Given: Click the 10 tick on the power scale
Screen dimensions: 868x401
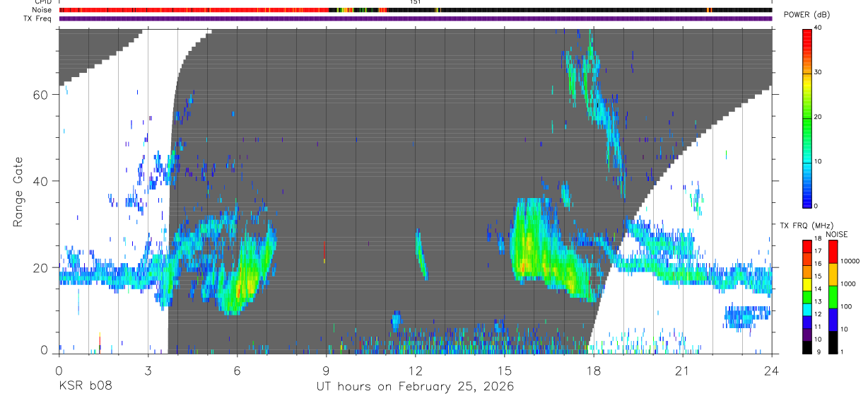Looking at the screenshot, I should point(818,161).
